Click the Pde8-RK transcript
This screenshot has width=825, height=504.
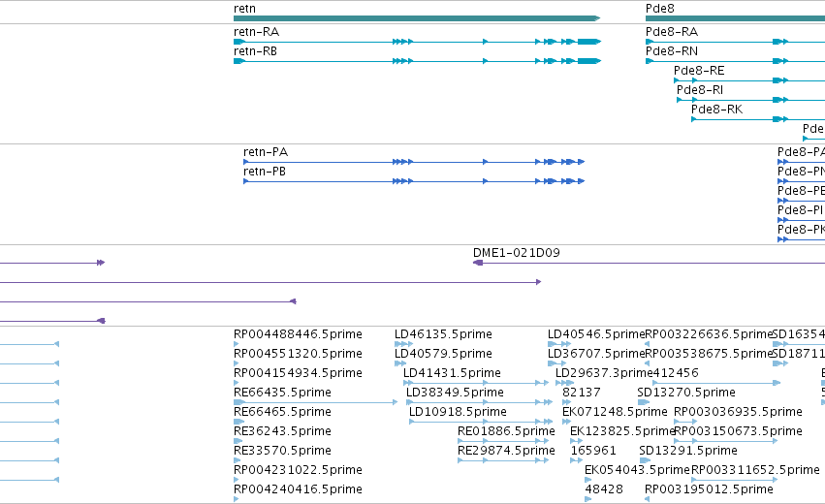758,119
